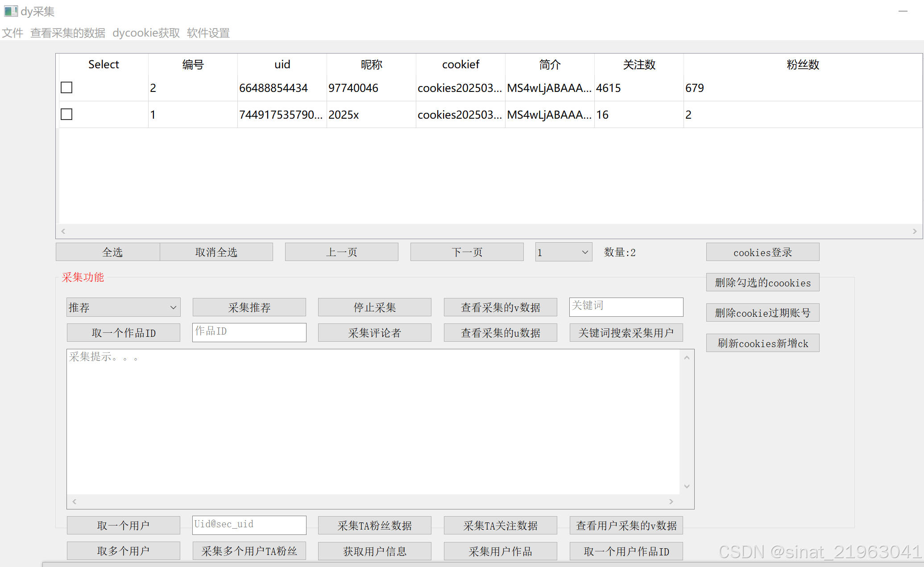924x567 pixels.
Task: Click the cookies登录 button
Action: point(762,252)
